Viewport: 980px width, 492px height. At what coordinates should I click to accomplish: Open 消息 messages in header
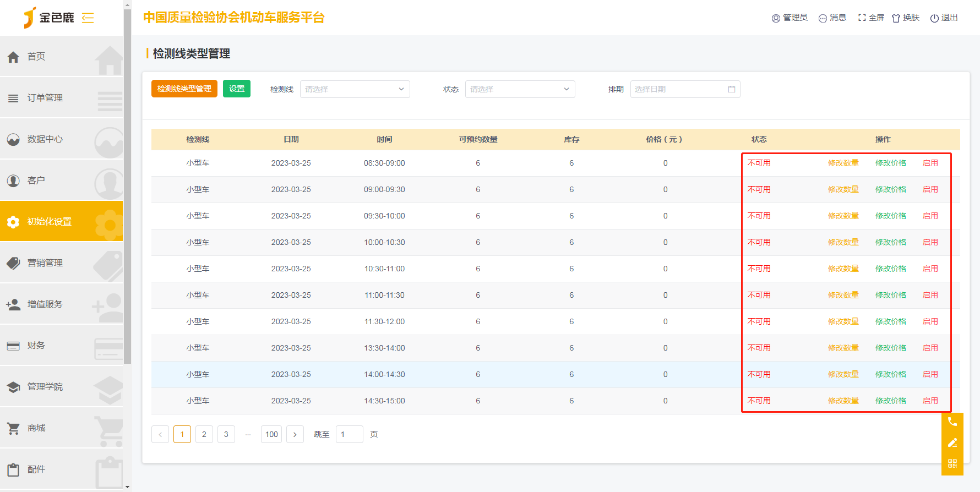(x=832, y=18)
